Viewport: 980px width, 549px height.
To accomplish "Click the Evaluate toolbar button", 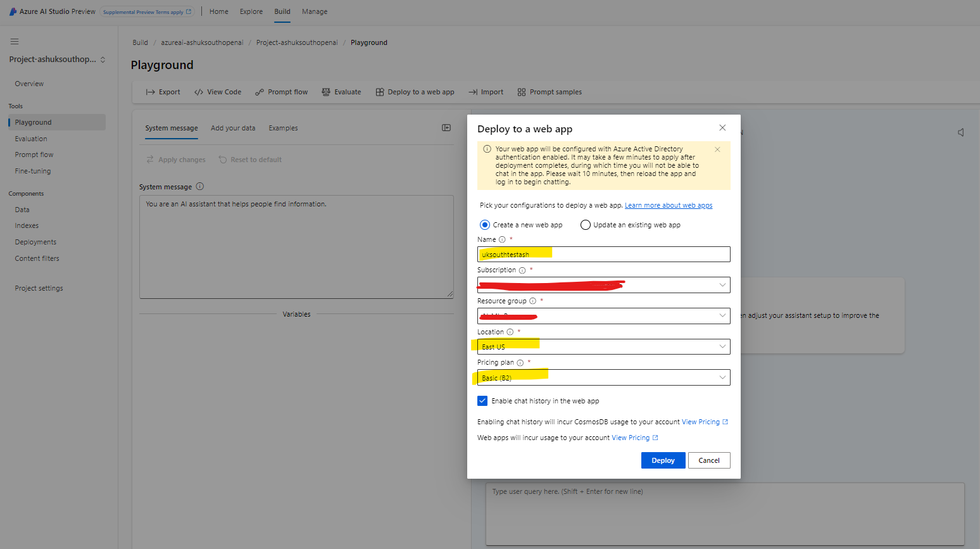I will (341, 92).
